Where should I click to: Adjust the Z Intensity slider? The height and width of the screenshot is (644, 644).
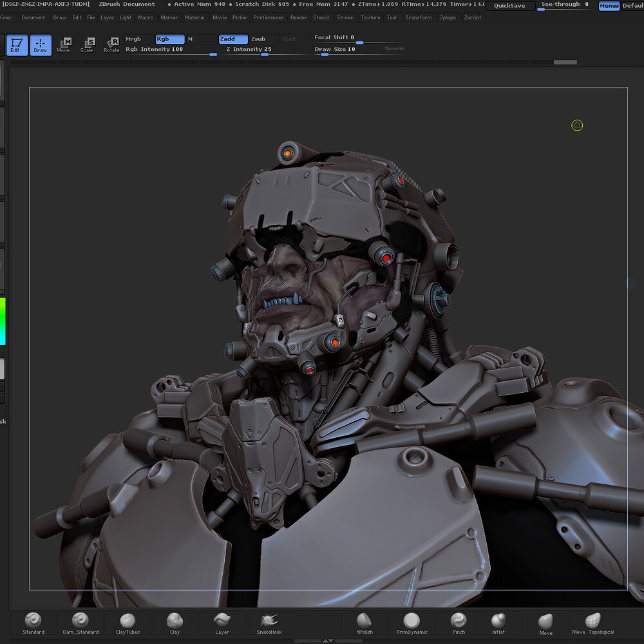[x=263, y=50]
